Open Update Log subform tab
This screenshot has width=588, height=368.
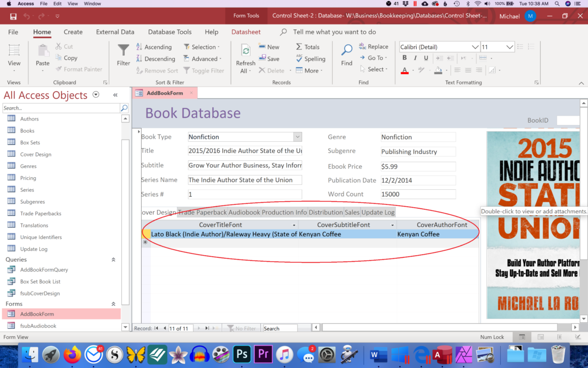tap(378, 212)
